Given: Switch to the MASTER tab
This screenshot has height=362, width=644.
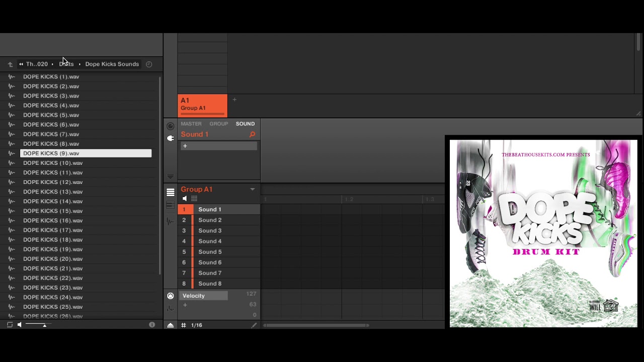Looking at the screenshot, I should (191, 124).
